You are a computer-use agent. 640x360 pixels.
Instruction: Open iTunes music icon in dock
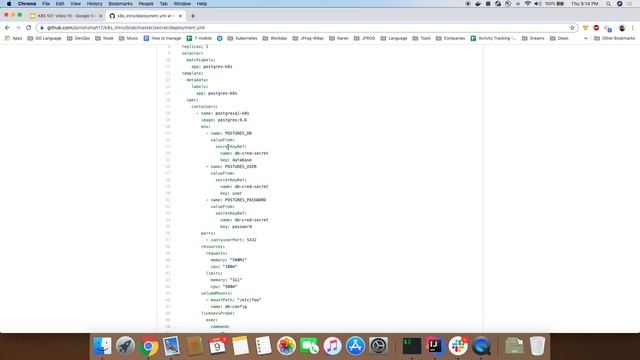tap(332, 346)
